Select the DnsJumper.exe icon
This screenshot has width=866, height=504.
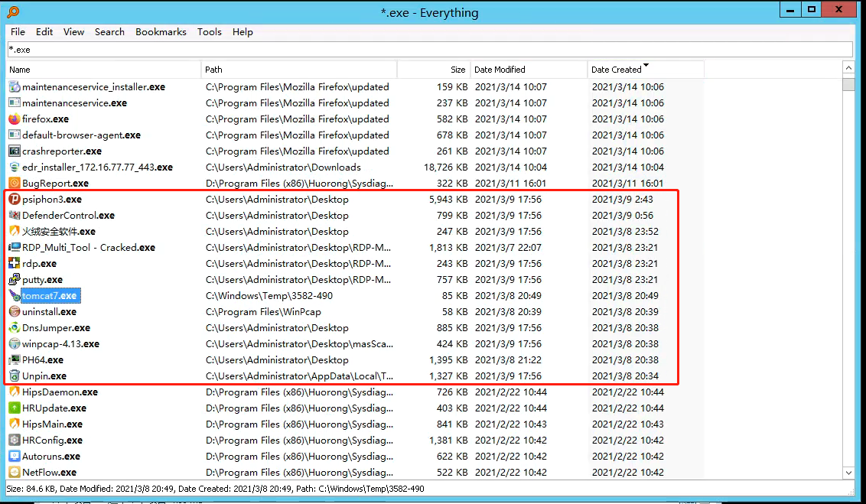[x=14, y=328]
